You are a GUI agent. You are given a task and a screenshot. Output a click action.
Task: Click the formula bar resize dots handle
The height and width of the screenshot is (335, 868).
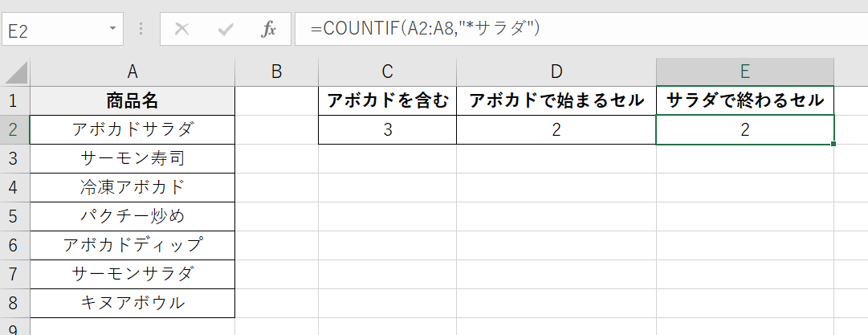pyautogui.click(x=142, y=30)
